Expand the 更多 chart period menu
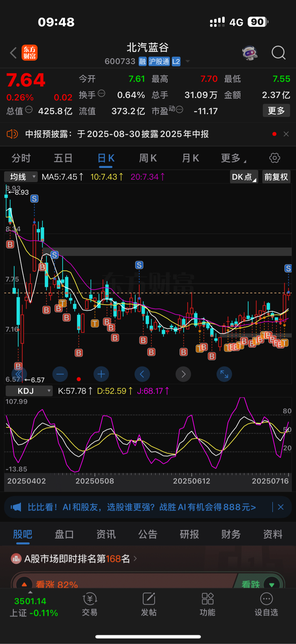 (234, 158)
